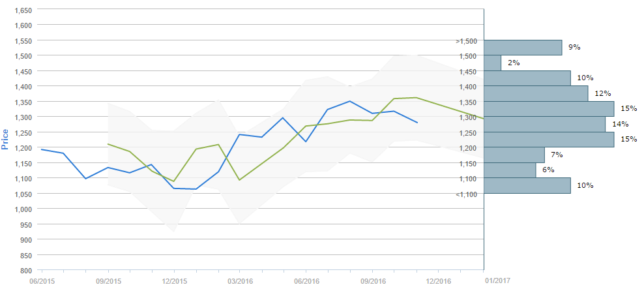Click the 9% histogram bar
Image resolution: width=644 pixels, height=287 pixels.
coord(523,48)
